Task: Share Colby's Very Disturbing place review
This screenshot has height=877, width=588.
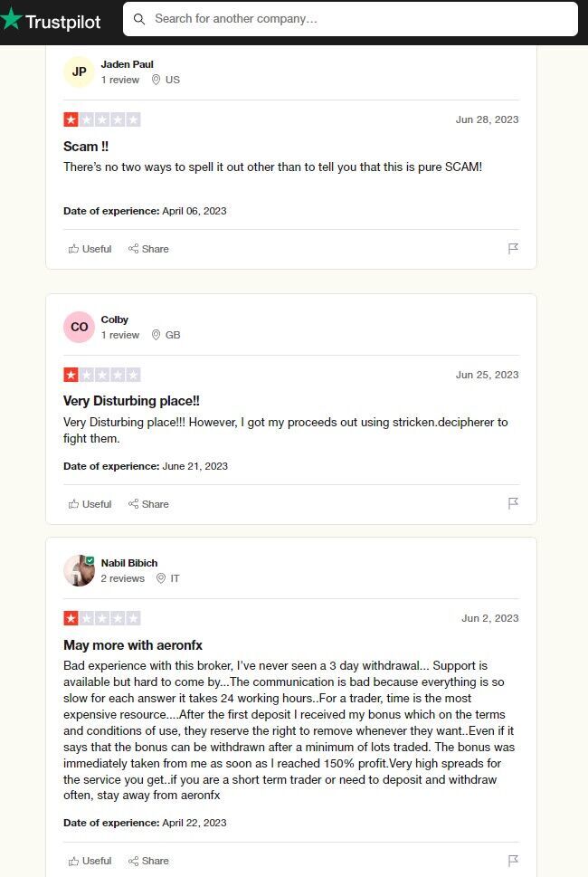Action: [x=148, y=504]
